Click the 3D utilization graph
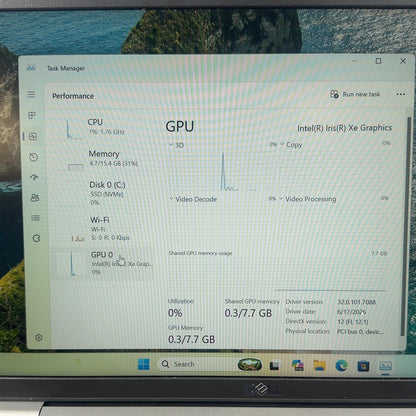The image size is (416, 416). pyautogui.click(x=222, y=171)
